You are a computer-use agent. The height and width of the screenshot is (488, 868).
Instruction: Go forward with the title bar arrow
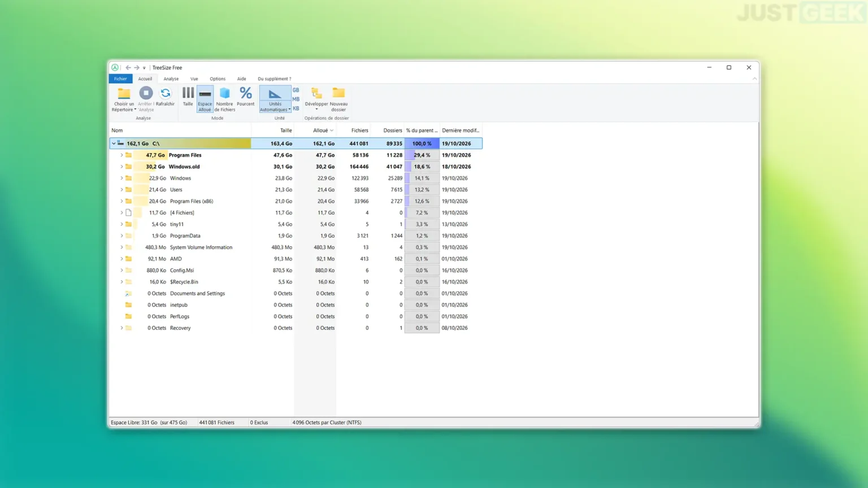click(x=137, y=68)
